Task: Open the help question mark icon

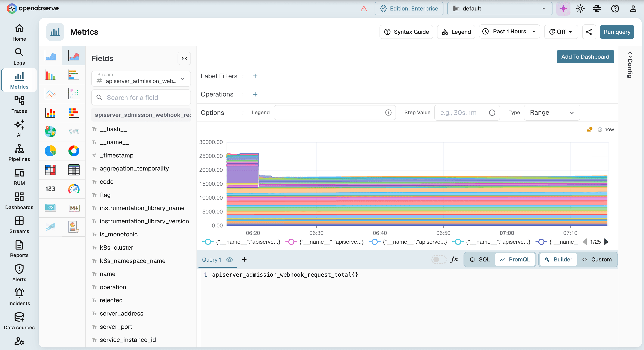Action: point(615,9)
